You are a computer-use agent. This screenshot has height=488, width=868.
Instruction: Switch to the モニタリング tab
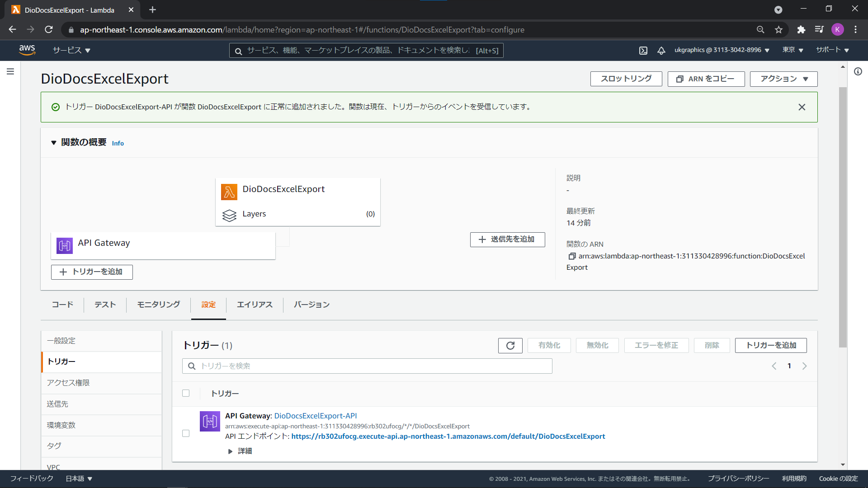click(159, 305)
